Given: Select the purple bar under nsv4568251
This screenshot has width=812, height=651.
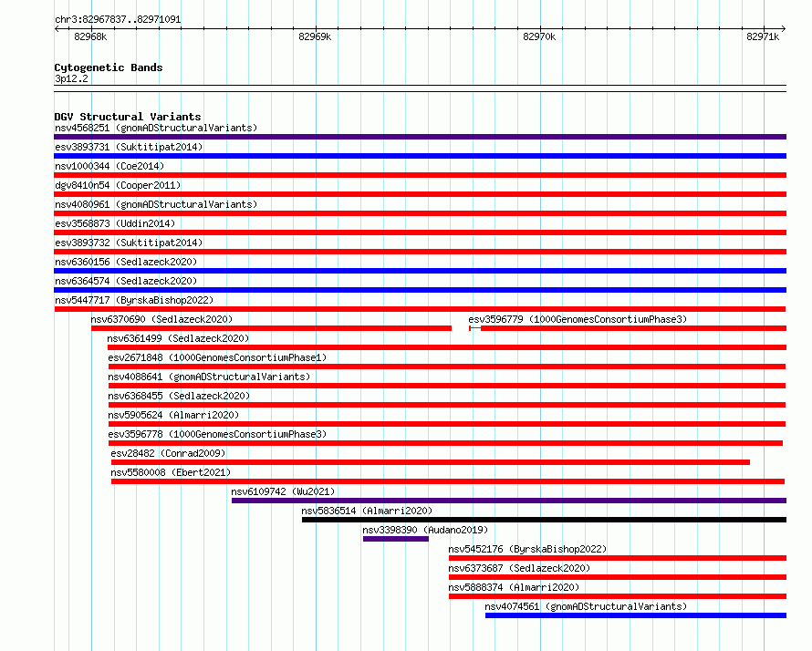Looking at the screenshot, I should 420,137.
